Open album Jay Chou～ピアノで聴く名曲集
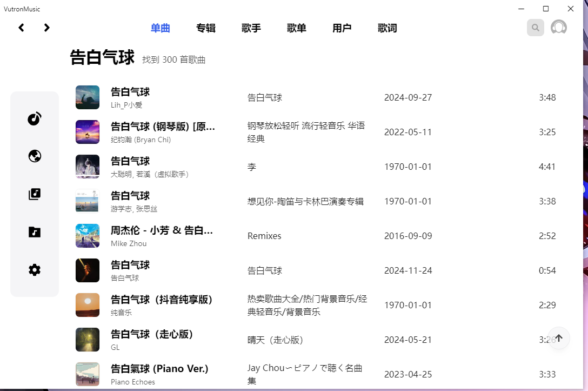Screen dimensions: 588x391 [304, 374]
